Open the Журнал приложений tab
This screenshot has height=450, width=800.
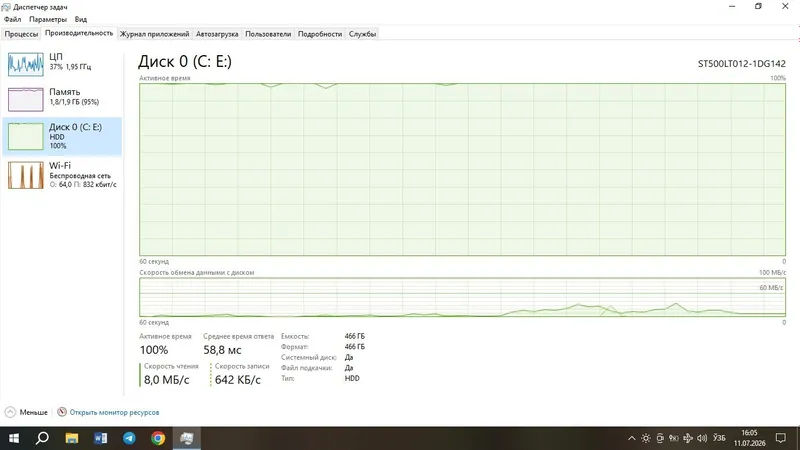coord(155,34)
